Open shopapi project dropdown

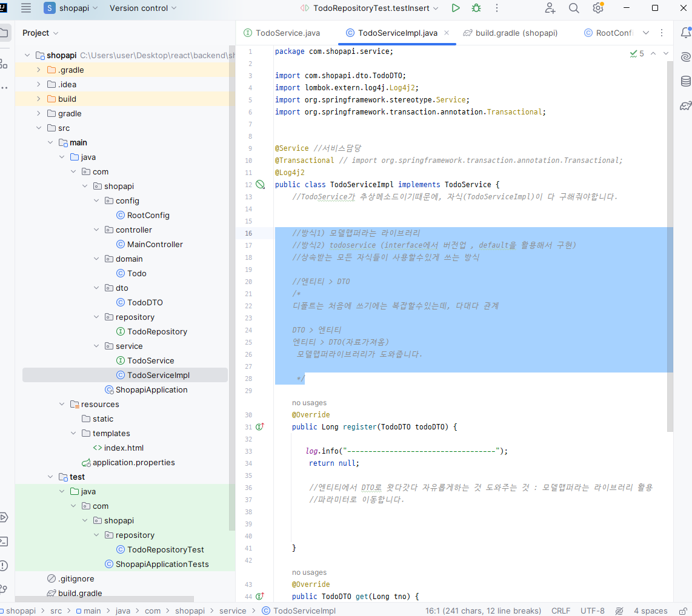(71, 8)
